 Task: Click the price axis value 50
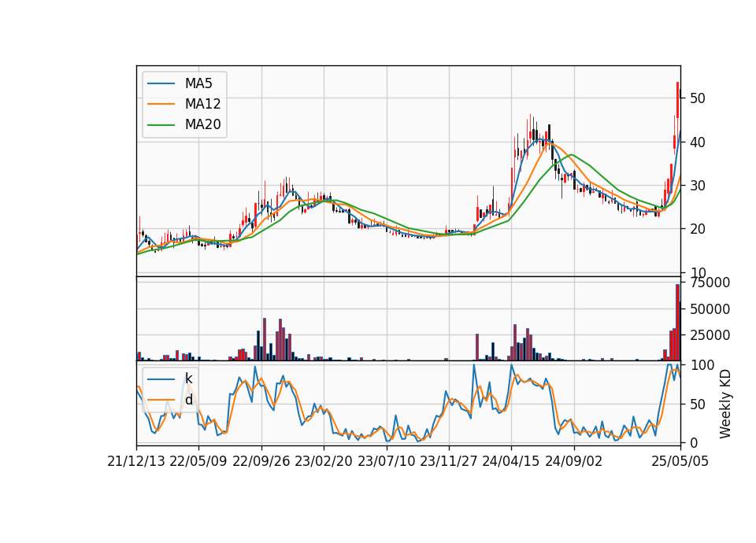click(698, 98)
